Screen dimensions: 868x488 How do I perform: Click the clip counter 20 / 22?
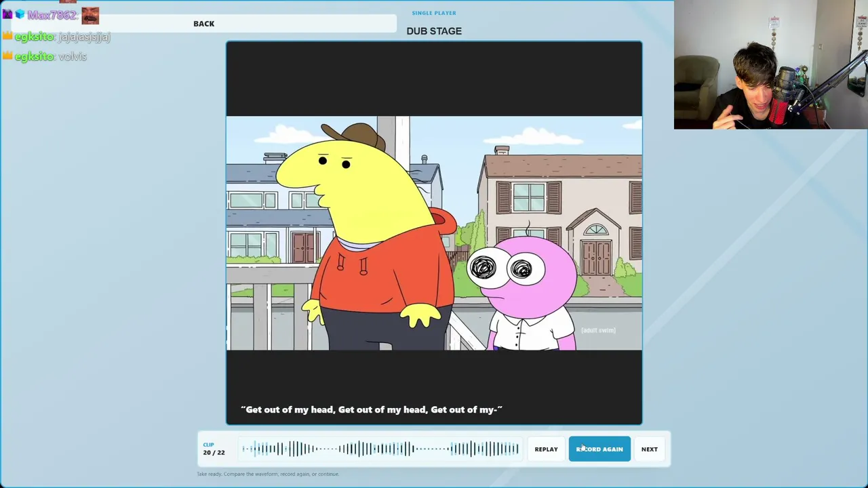point(214,452)
